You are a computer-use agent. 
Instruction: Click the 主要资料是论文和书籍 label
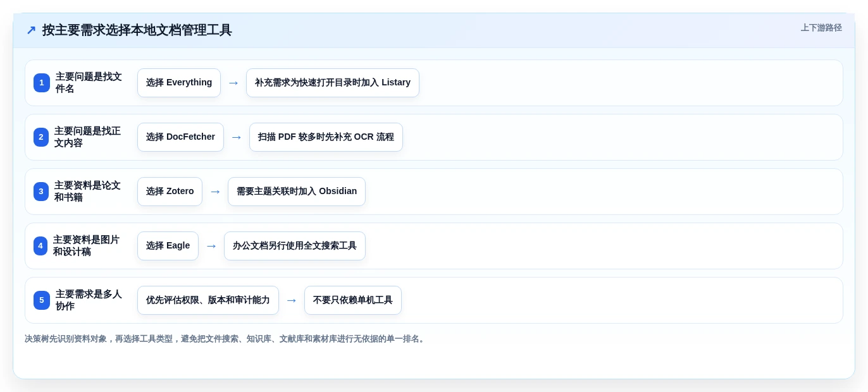click(87, 192)
